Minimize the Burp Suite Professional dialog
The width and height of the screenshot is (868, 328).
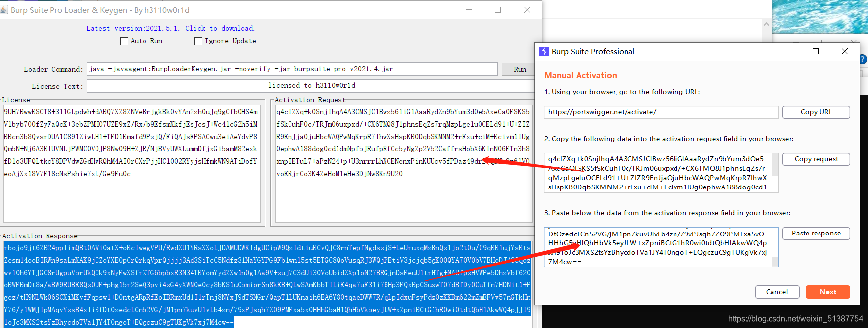[787, 51]
